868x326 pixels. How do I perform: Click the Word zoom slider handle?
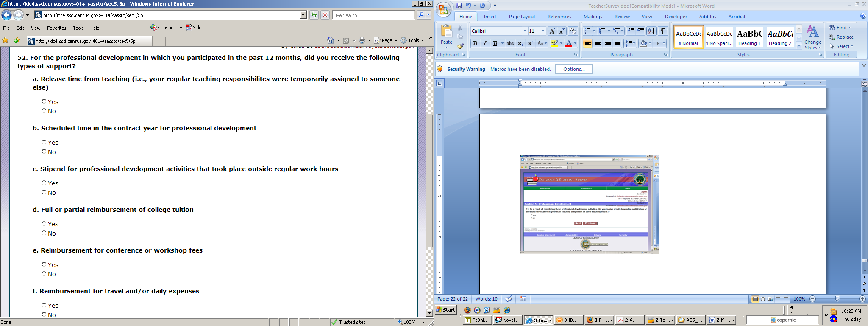[x=837, y=299]
